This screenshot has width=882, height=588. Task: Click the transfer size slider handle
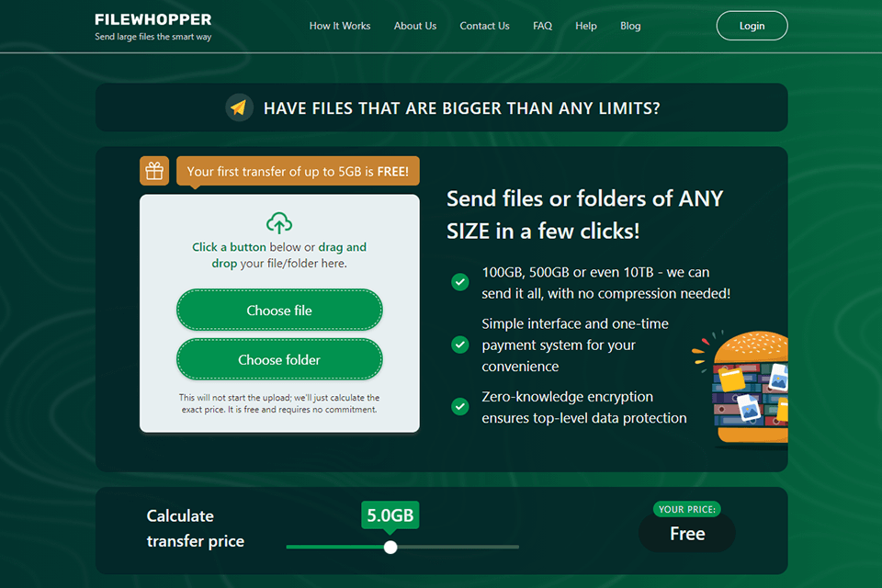[x=390, y=547]
